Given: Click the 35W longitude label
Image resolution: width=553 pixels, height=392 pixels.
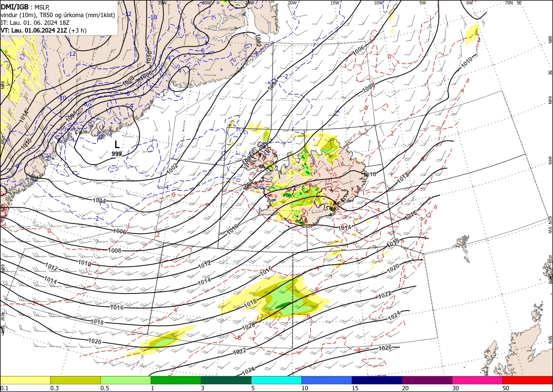Looking at the screenshot, I should pos(162,3).
